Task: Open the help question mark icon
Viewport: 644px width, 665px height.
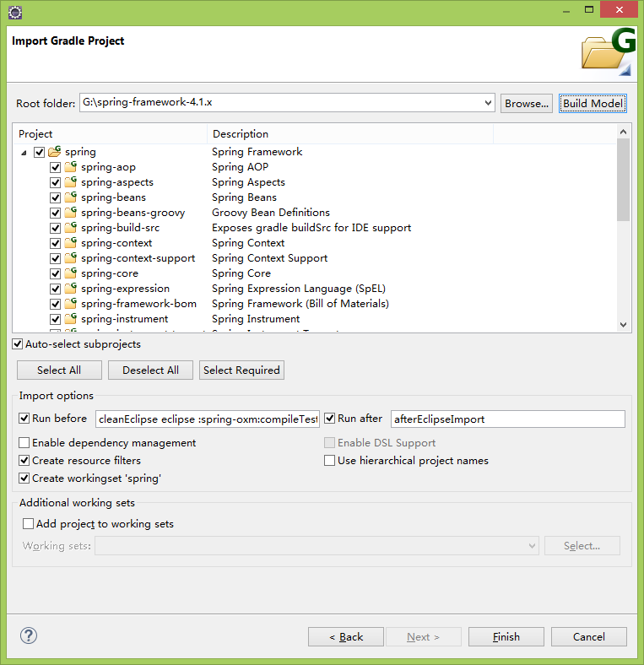Action: coord(29,635)
